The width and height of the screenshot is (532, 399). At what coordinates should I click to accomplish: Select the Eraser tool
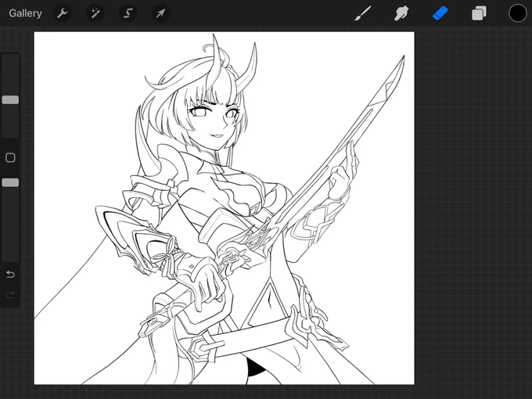(x=440, y=13)
